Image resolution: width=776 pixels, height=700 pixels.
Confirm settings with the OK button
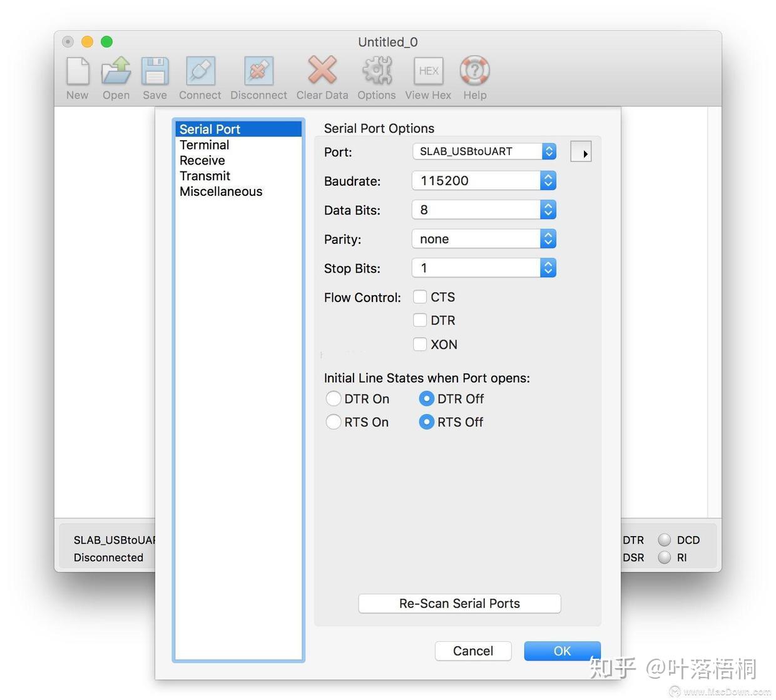561,651
